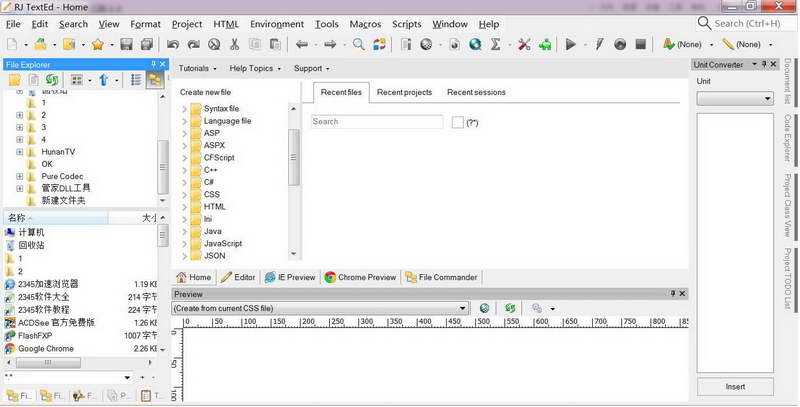Click the Create new file list scrollbar thumb
The width and height of the screenshot is (800, 407).
(x=293, y=158)
